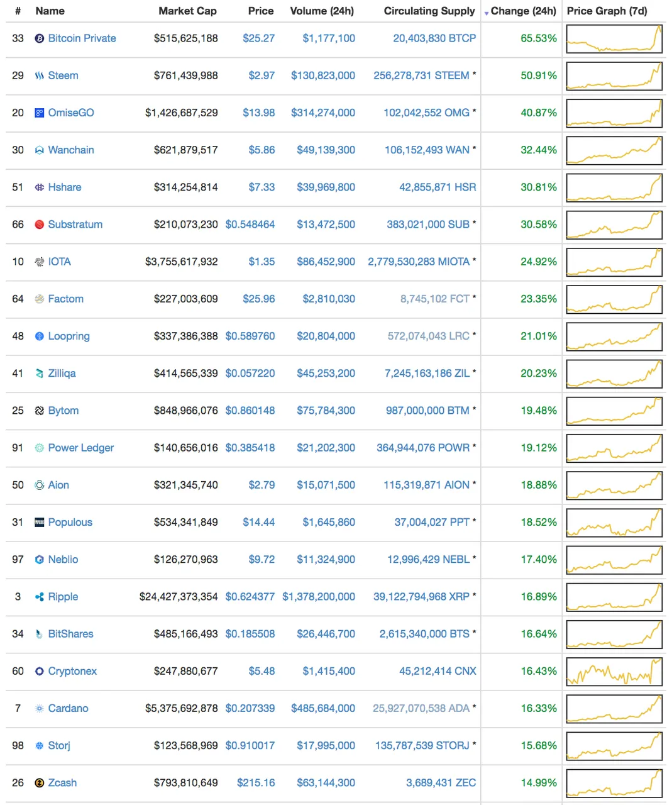Click the Zilliqa logo icon
672x805 pixels.
click(40, 374)
